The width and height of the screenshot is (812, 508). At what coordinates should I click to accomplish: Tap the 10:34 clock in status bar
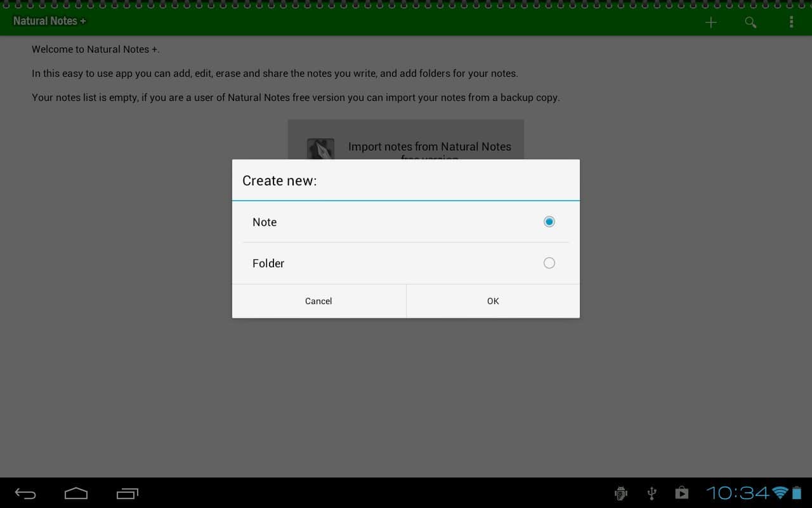pyautogui.click(x=737, y=493)
